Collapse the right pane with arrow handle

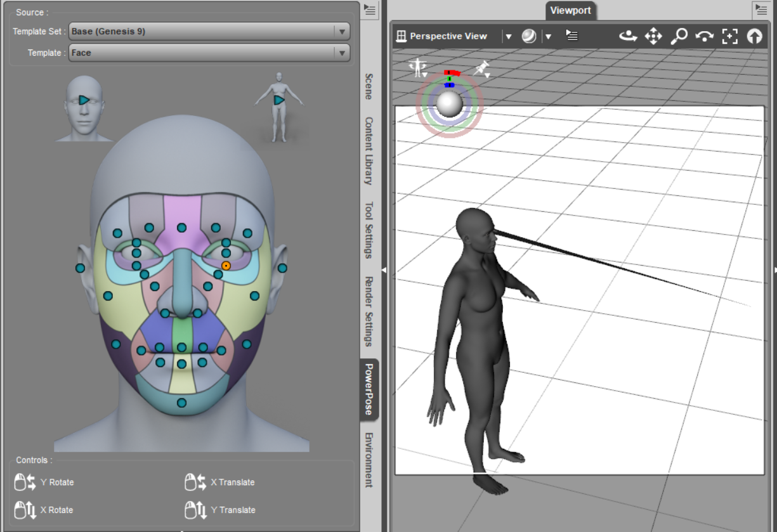[x=774, y=270]
